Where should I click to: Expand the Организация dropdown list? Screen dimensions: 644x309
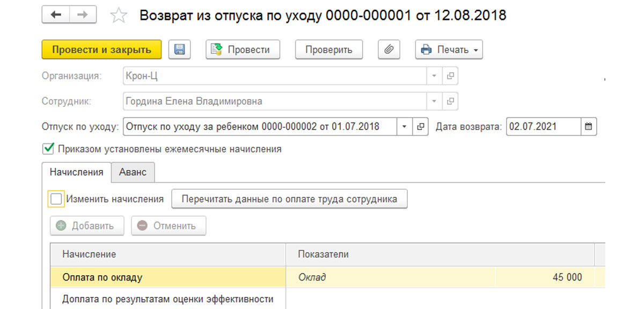pyautogui.click(x=434, y=76)
